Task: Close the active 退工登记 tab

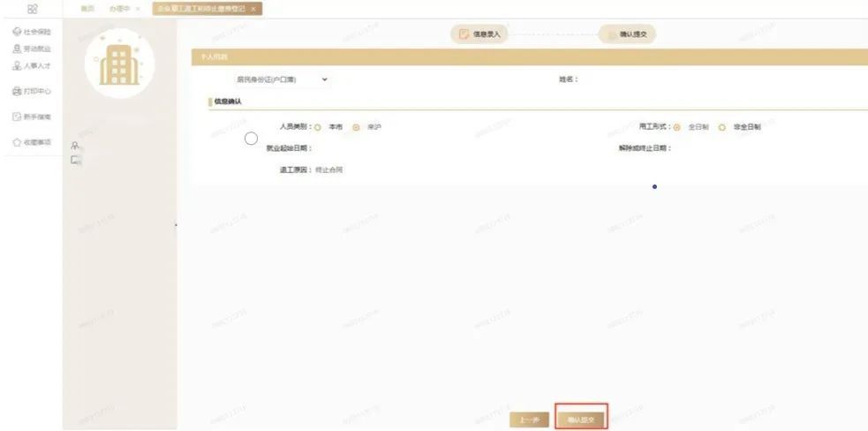Action: [253, 10]
